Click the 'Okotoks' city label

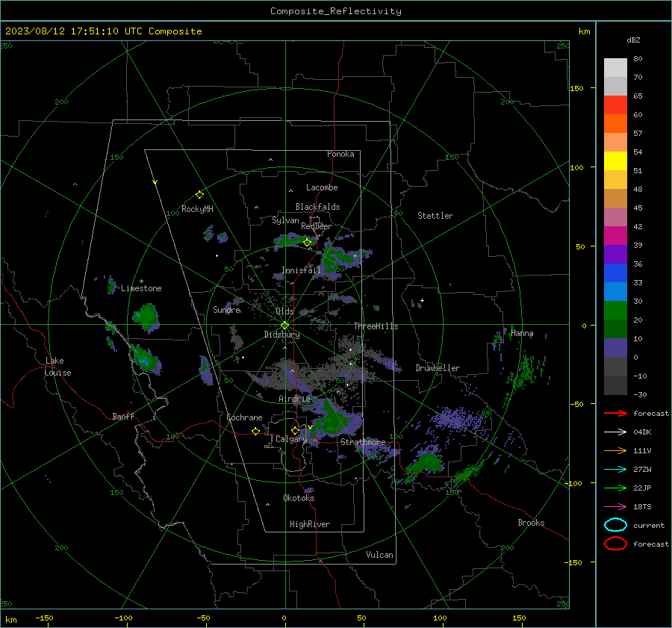[x=299, y=498]
